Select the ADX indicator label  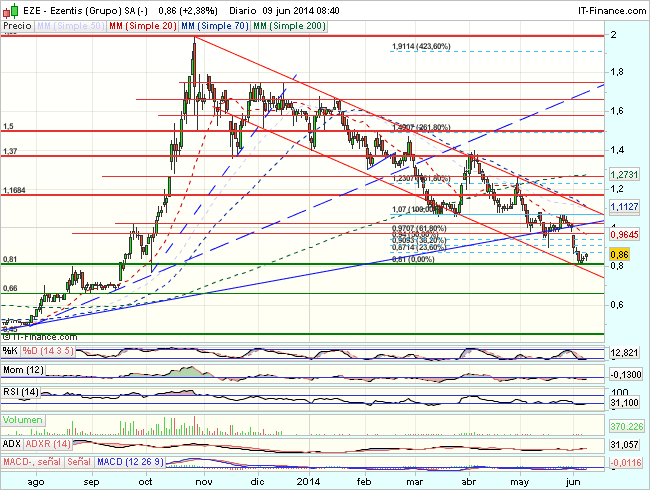pos(12,443)
